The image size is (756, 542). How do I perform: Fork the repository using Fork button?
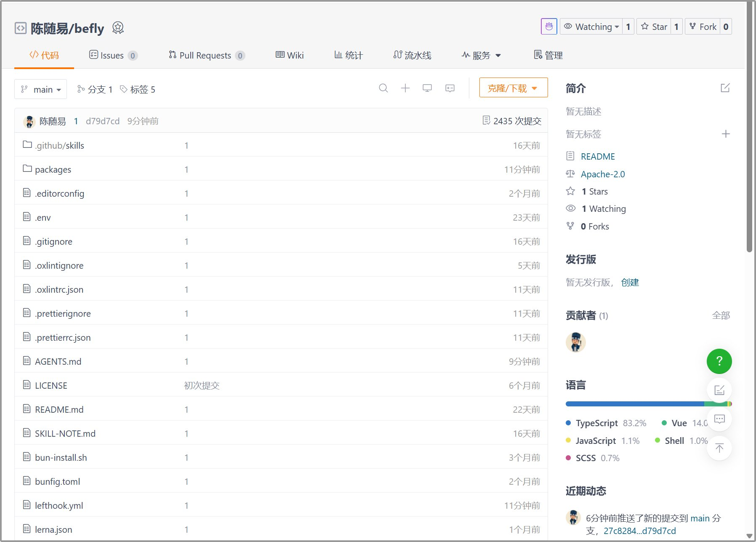pyautogui.click(x=703, y=27)
